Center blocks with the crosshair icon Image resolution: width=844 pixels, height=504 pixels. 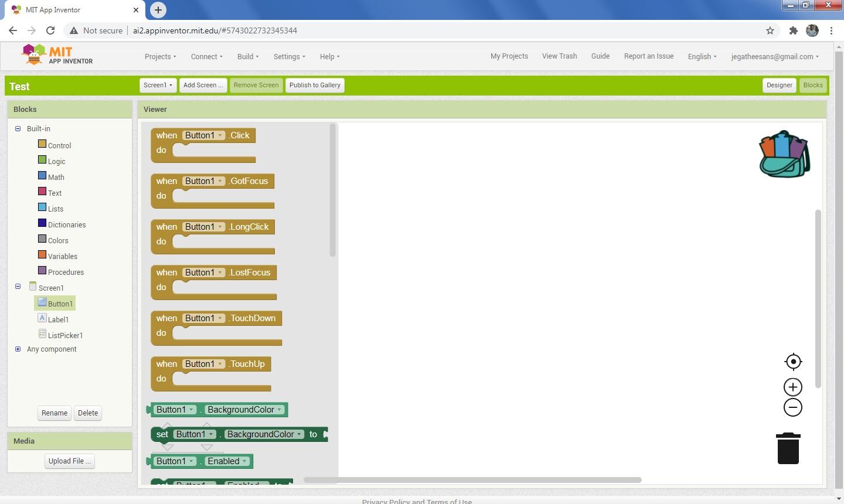coord(793,361)
